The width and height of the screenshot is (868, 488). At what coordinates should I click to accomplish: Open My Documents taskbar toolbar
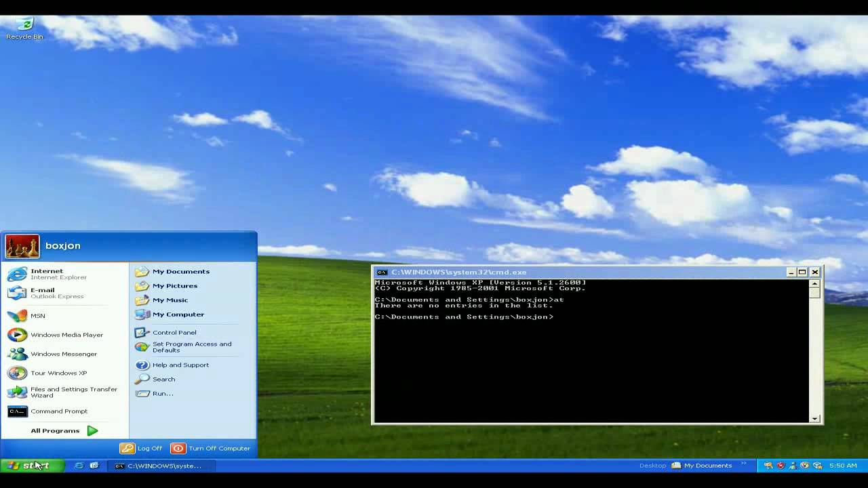(x=702, y=466)
